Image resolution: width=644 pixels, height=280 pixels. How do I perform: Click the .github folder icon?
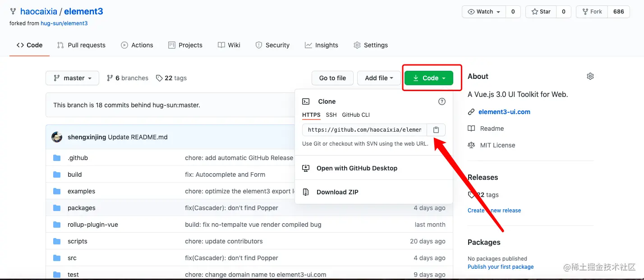point(57,158)
